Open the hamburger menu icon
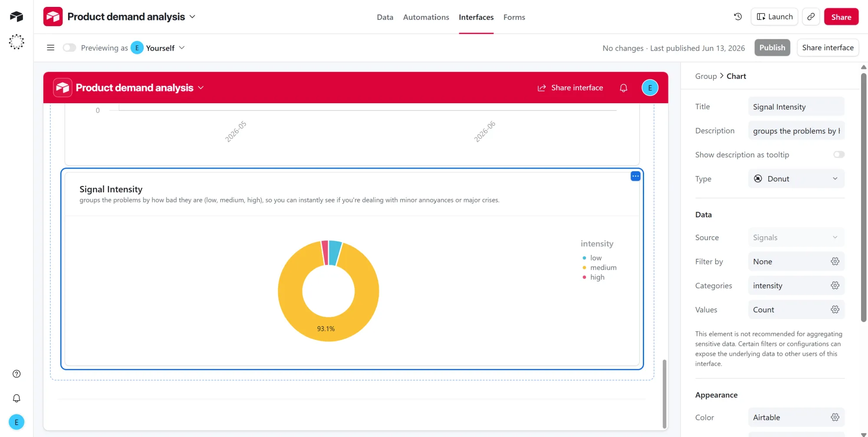 click(x=51, y=48)
